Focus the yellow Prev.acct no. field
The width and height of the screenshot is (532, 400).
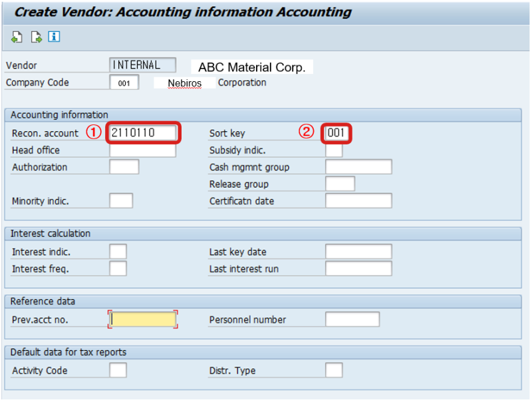tap(143, 319)
